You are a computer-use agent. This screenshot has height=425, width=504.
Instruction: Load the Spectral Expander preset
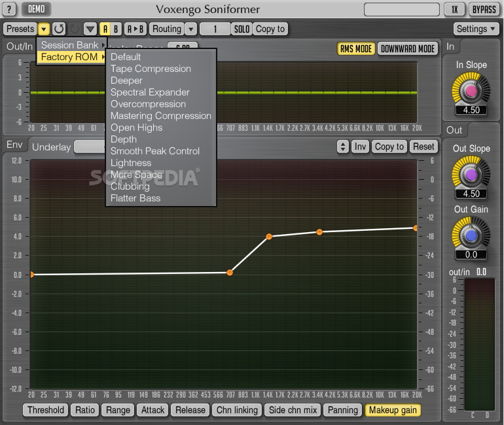point(161,92)
